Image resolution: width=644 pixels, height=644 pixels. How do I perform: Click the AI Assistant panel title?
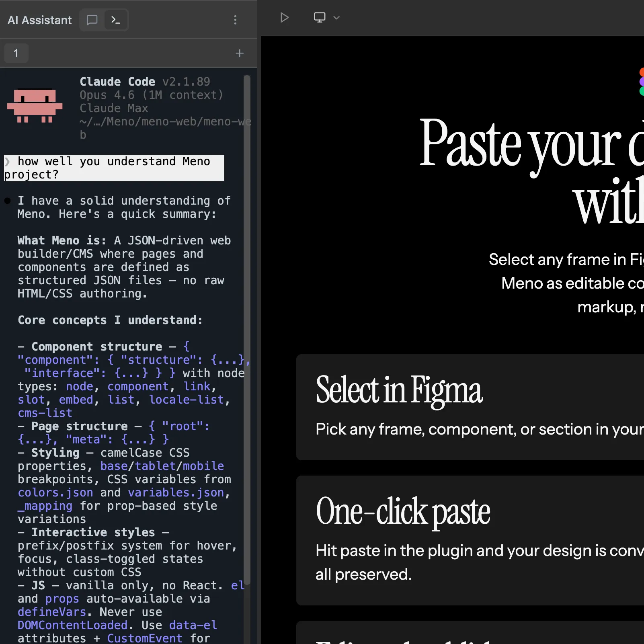pyautogui.click(x=40, y=20)
